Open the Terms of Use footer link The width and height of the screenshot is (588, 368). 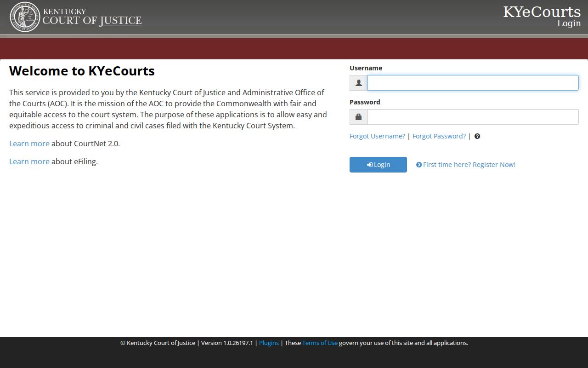point(320,343)
